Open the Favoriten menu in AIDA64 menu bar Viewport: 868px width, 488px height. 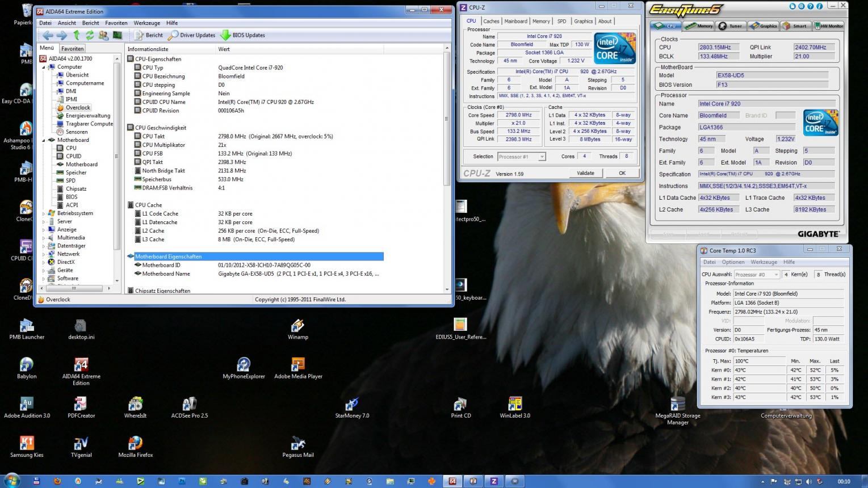pyautogui.click(x=116, y=23)
